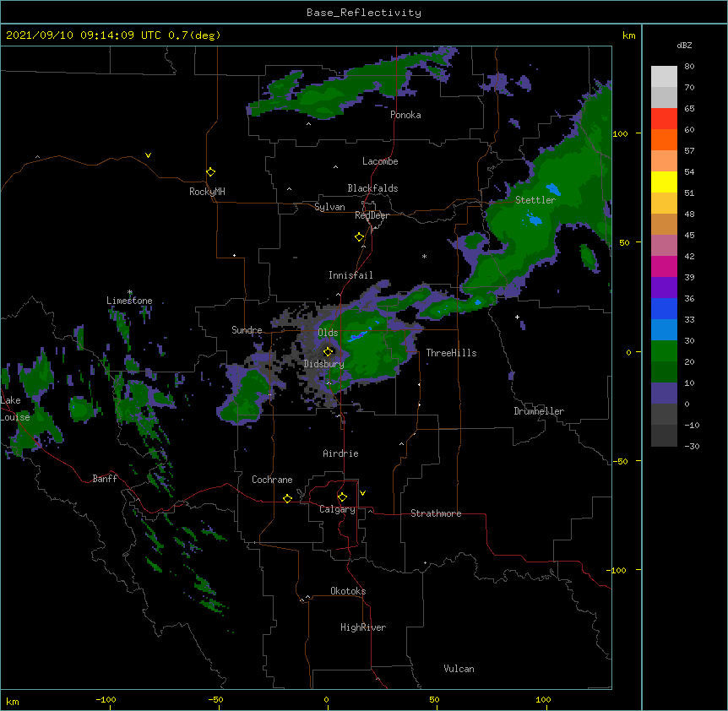
Task: Click the Olds city label
Action: coord(328,333)
